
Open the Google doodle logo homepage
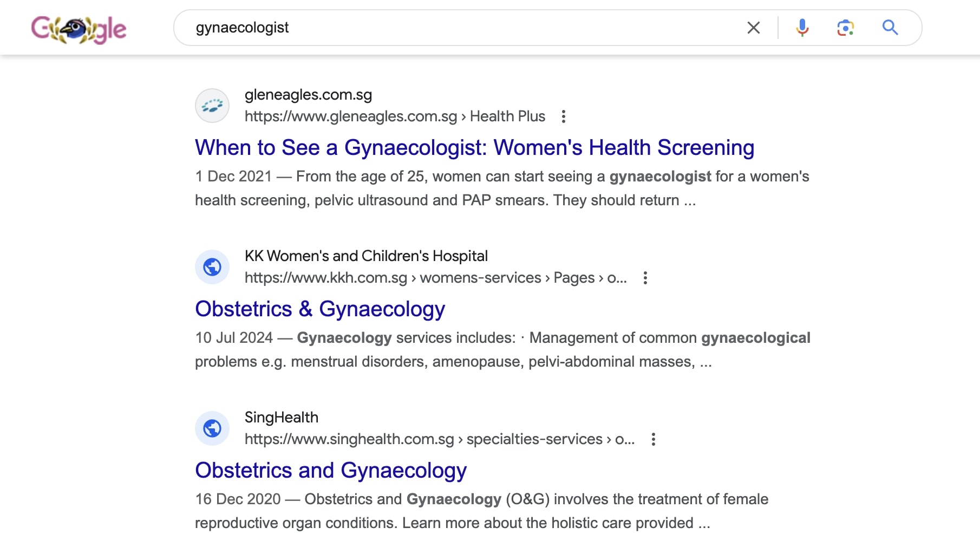click(x=79, y=29)
